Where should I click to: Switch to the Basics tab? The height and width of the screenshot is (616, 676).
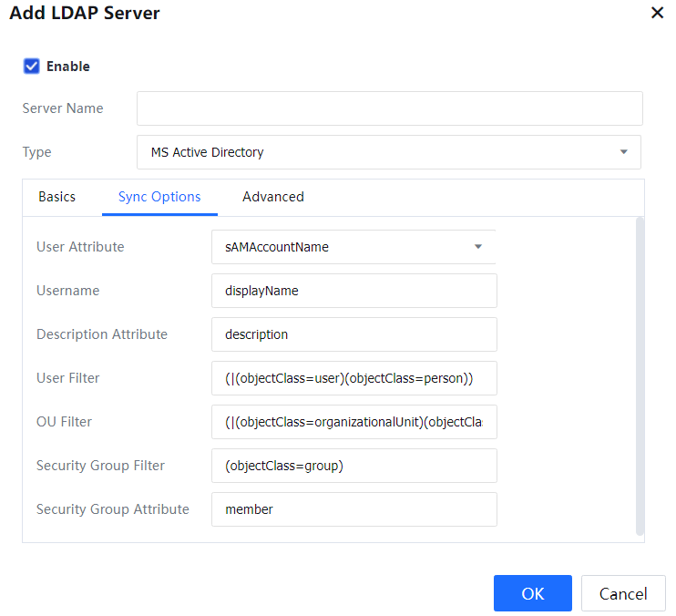coord(56,197)
